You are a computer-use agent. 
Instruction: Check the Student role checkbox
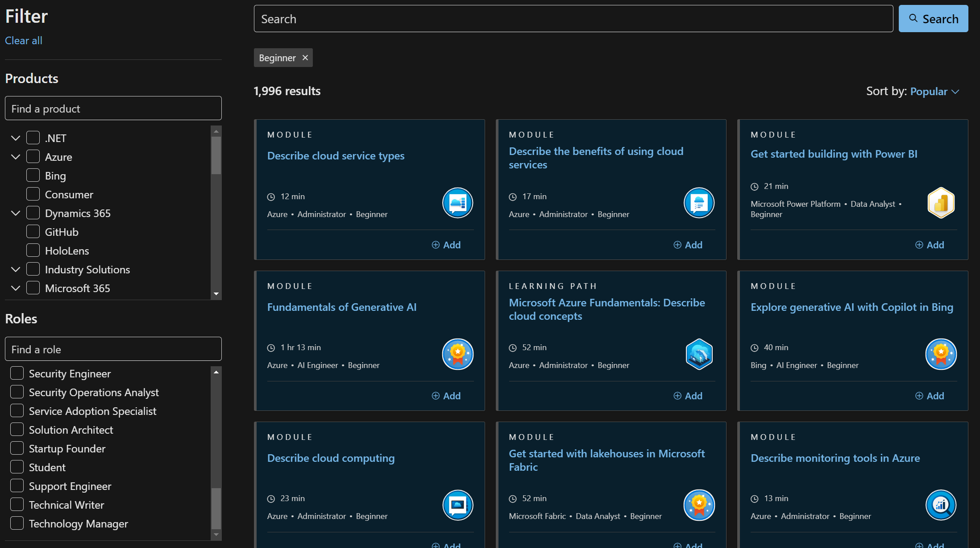tap(17, 467)
